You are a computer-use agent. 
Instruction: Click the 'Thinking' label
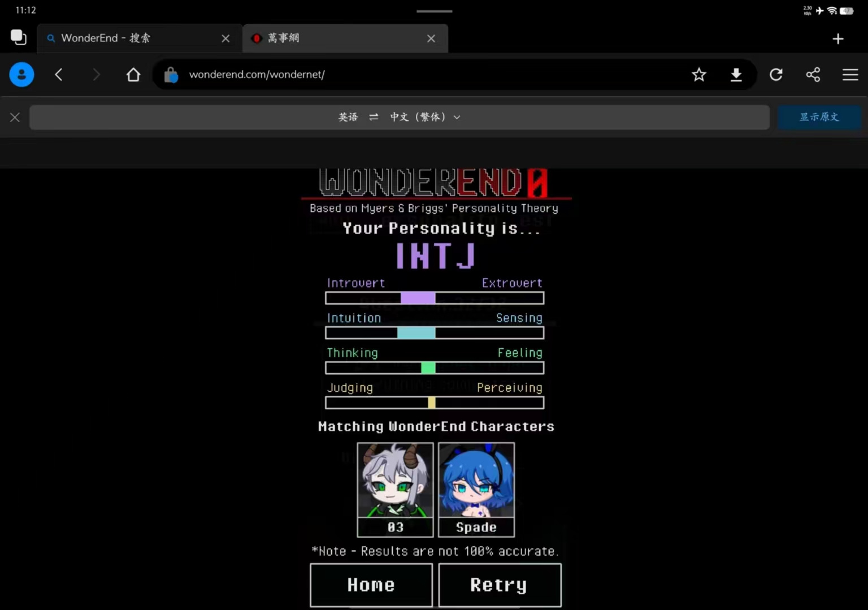click(x=353, y=353)
